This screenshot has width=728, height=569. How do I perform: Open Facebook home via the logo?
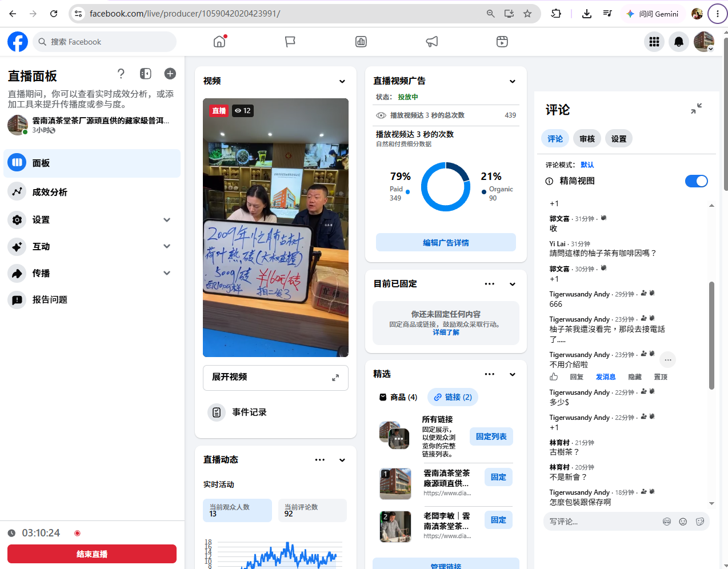[x=18, y=42]
